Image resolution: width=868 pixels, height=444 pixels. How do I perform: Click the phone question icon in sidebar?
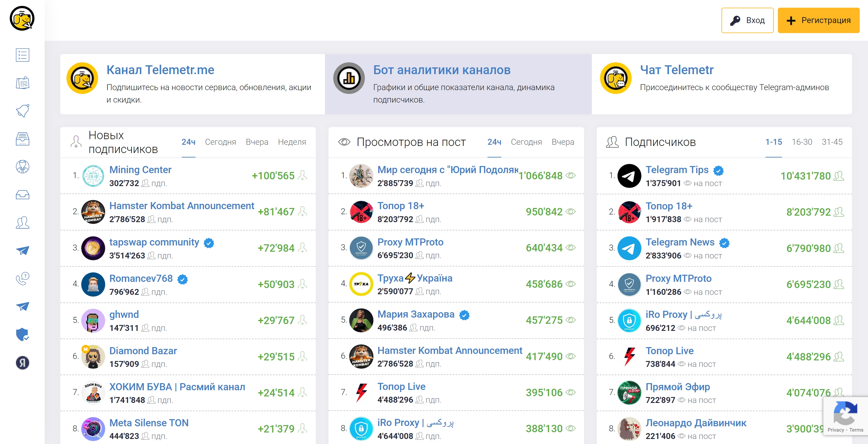point(22,279)
